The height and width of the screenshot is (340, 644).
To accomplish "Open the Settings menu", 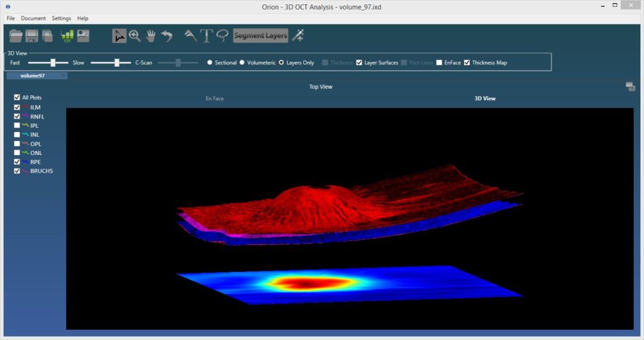I will (61, 18).
